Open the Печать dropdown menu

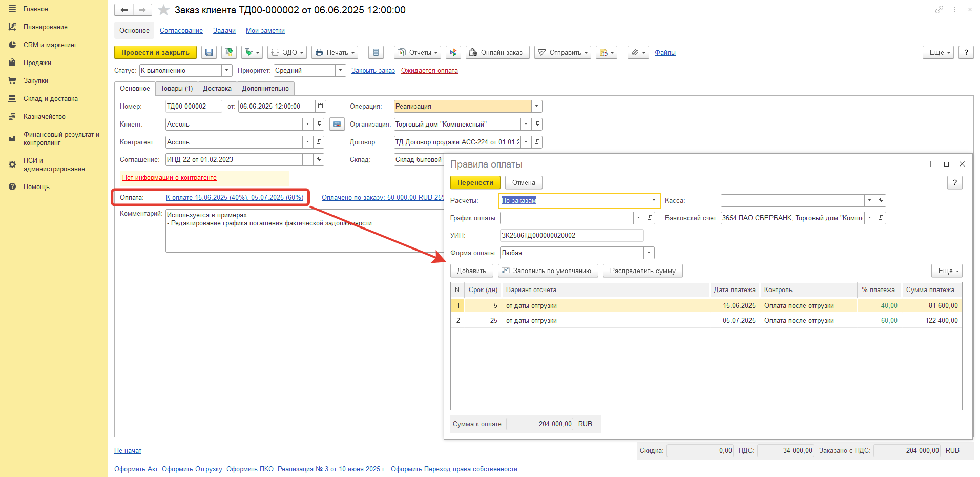tap(335, 52)
